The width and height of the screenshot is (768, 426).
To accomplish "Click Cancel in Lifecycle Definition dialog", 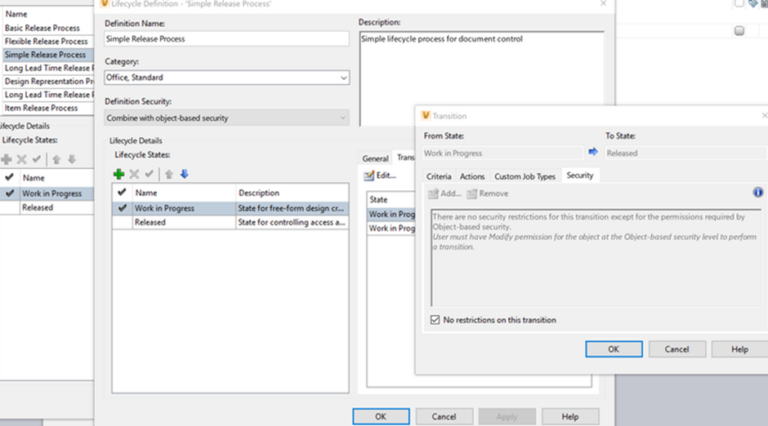I will [x=444, y=417].
